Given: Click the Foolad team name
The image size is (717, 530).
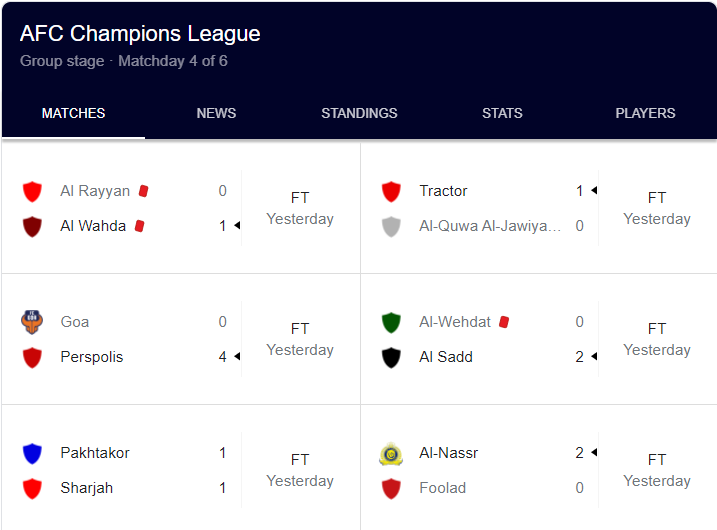Looking at the screenshot, I should pyautogui.click(x=442, y=488).
